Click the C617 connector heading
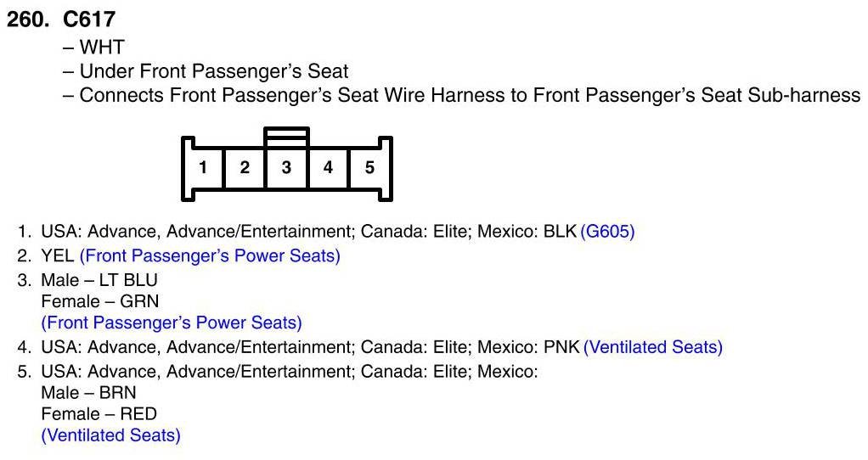 click(89, 20)
